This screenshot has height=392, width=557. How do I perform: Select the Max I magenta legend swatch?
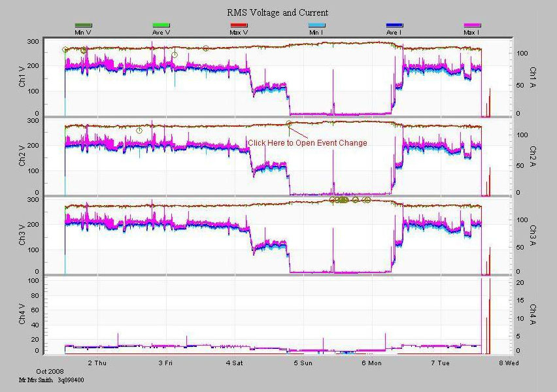tap(471, 25)
